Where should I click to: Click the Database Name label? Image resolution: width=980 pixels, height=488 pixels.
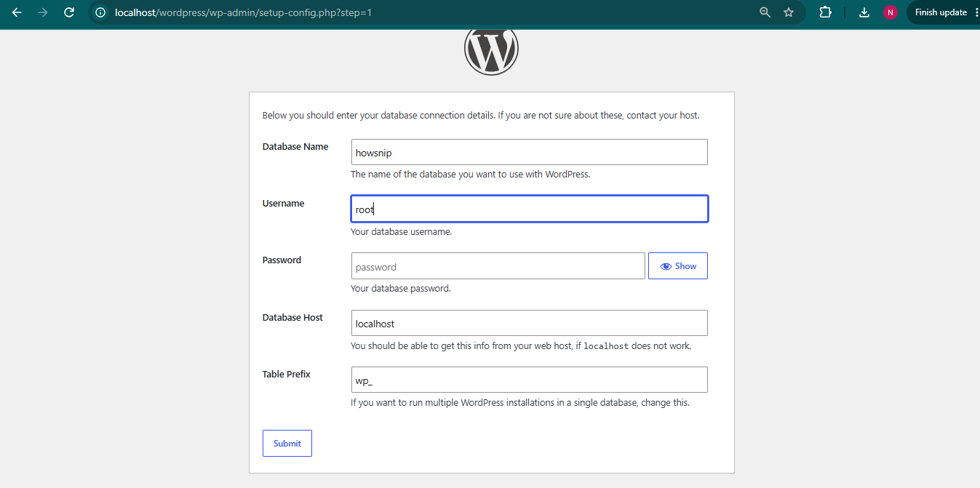tap(295, 147)
